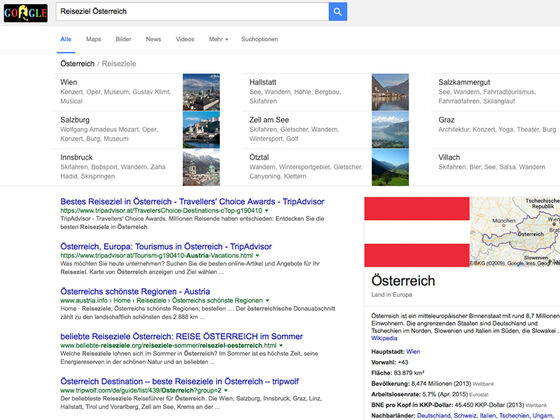Expand the Mehr dropdown menu
Viewport: 560px width, 420px height.
point(218,39)
